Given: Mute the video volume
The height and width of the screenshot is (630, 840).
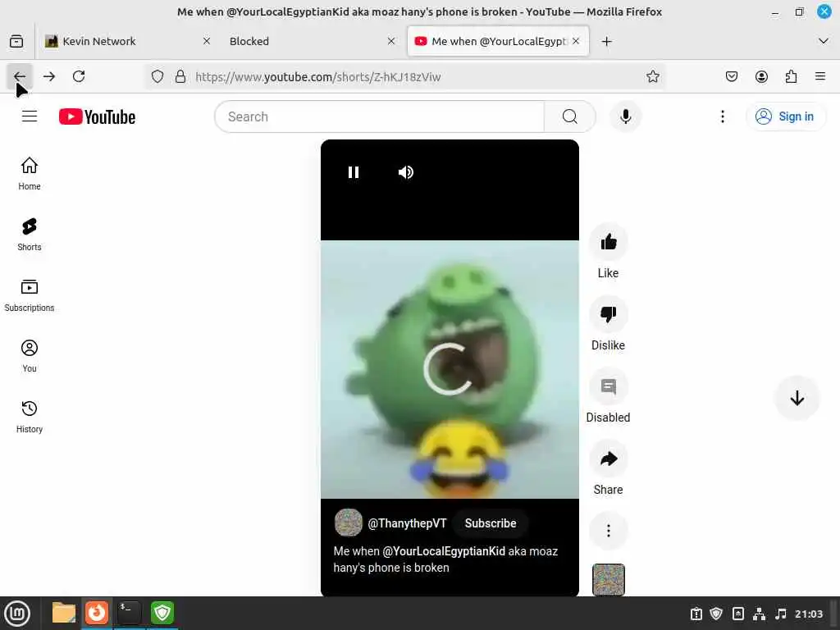Looking at the screenshot, I should [x=405, y=172].
